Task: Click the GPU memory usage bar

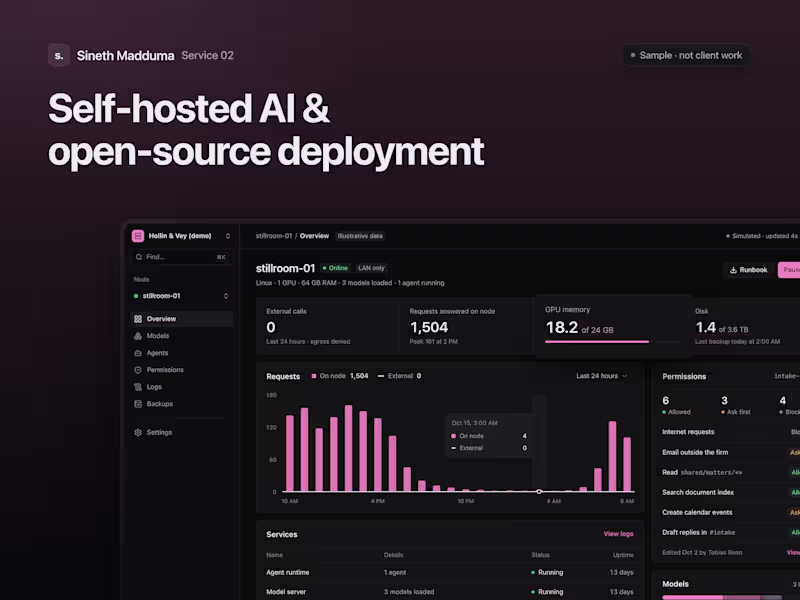Action: point(613,341)
